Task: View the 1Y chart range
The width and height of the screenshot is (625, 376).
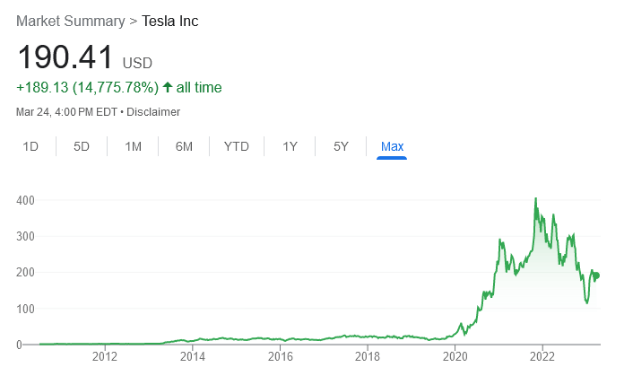Action: pos(290,147)
